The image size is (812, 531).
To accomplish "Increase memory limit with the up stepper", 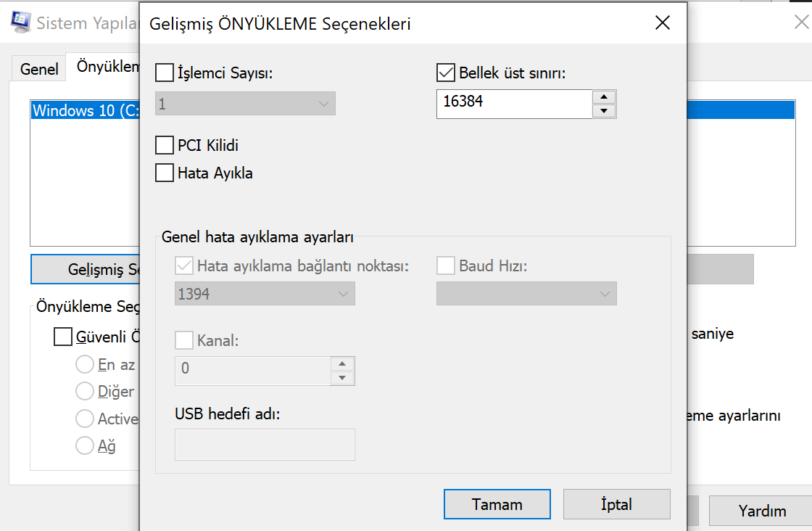I will 604,96.
